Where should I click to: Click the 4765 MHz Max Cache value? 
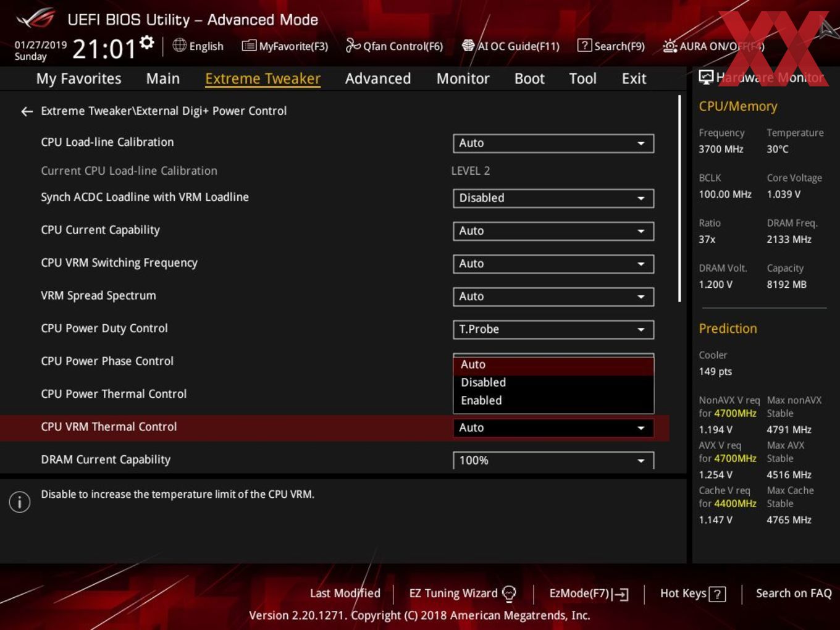(x=789, y=519)
